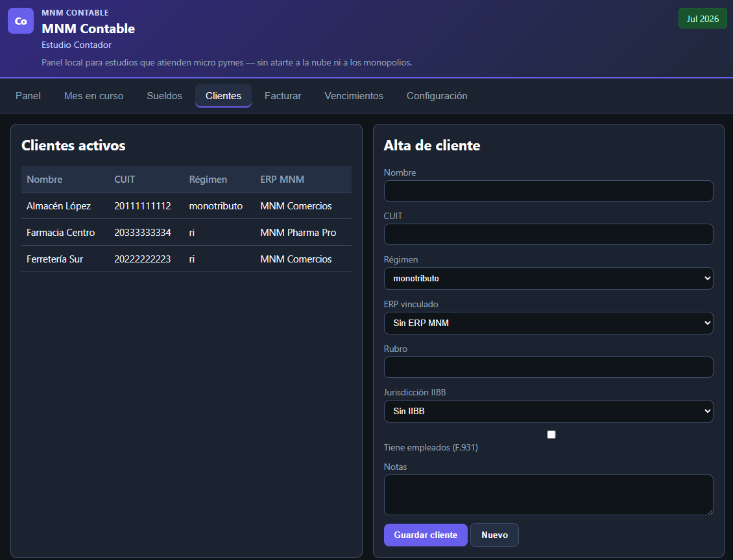
Task: Open the Jurisdicción IIBB dropdown
Action: coord(548,412)
